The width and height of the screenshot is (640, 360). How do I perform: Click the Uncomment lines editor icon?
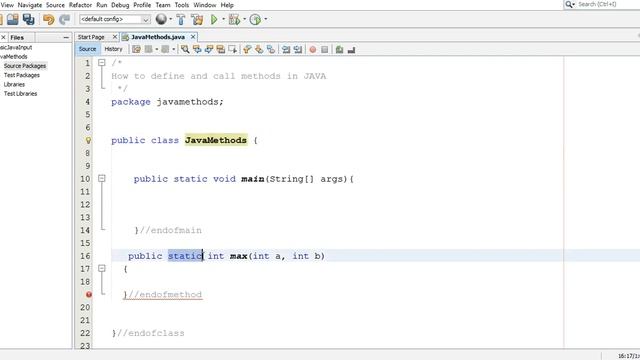coord(351,49)
